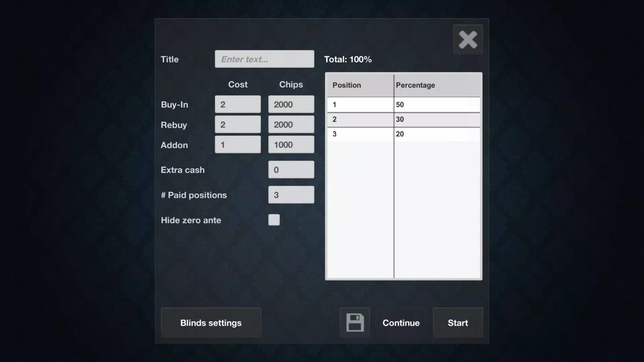Close the tournament setup dialog

(x=468, y=39)
